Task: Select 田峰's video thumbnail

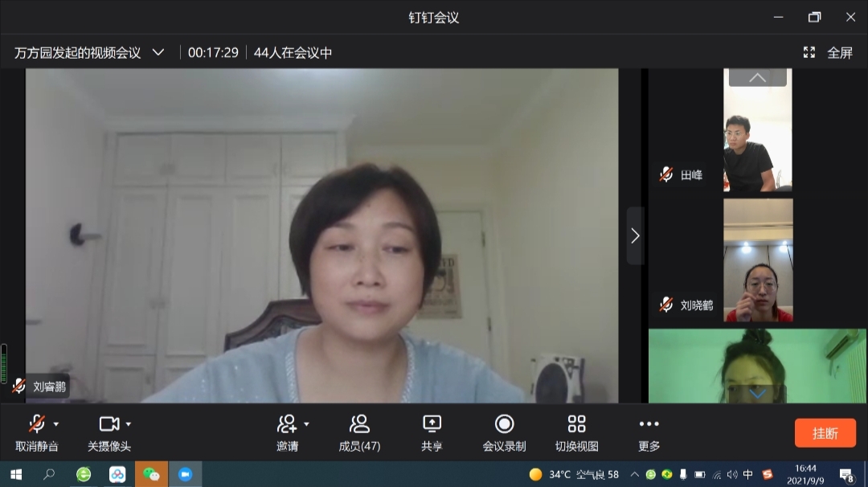Action: 757,130
